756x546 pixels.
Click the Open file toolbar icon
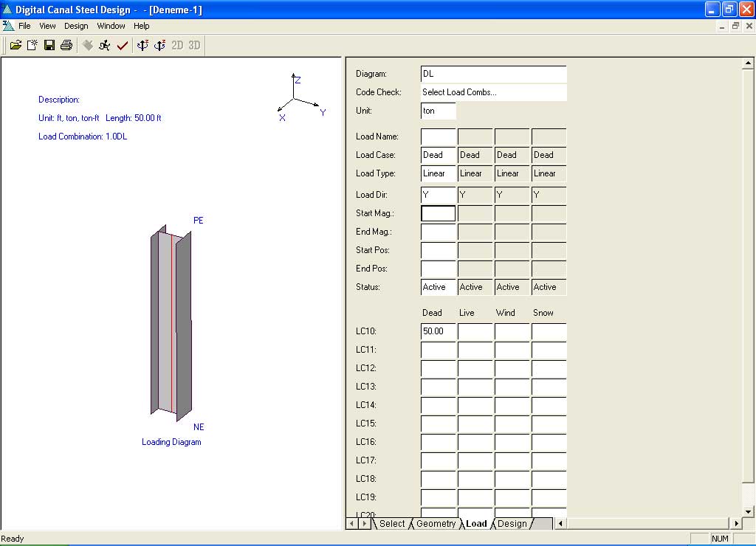point(16,45)
